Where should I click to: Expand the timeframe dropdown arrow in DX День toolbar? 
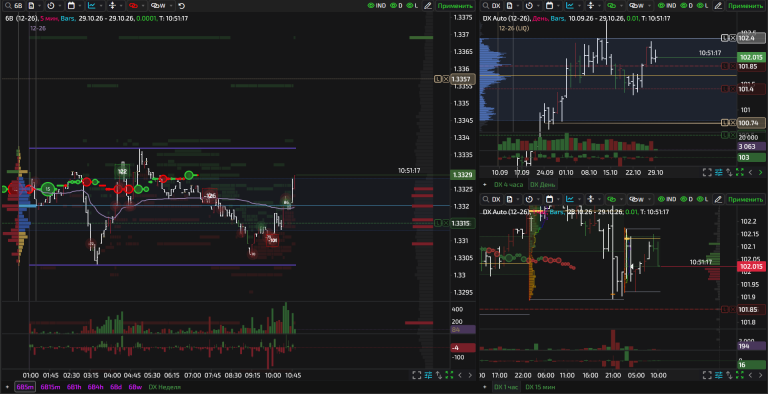(x=538, y=6)
